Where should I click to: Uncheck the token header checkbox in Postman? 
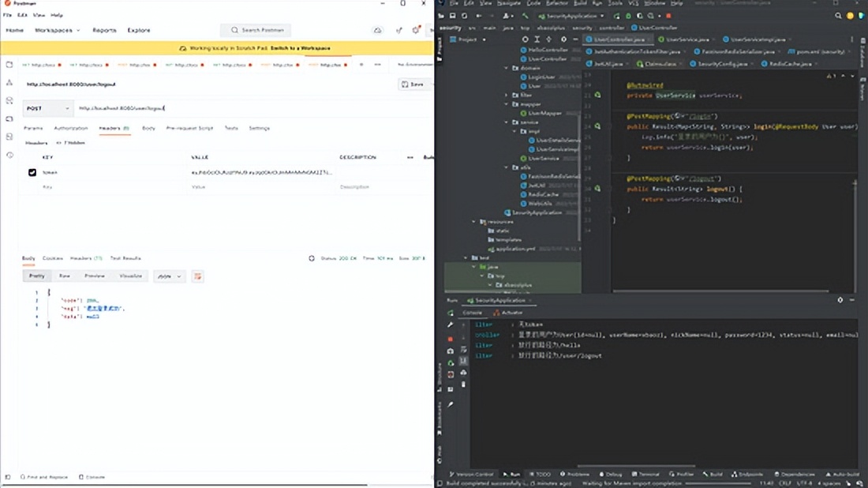[32, 172]
